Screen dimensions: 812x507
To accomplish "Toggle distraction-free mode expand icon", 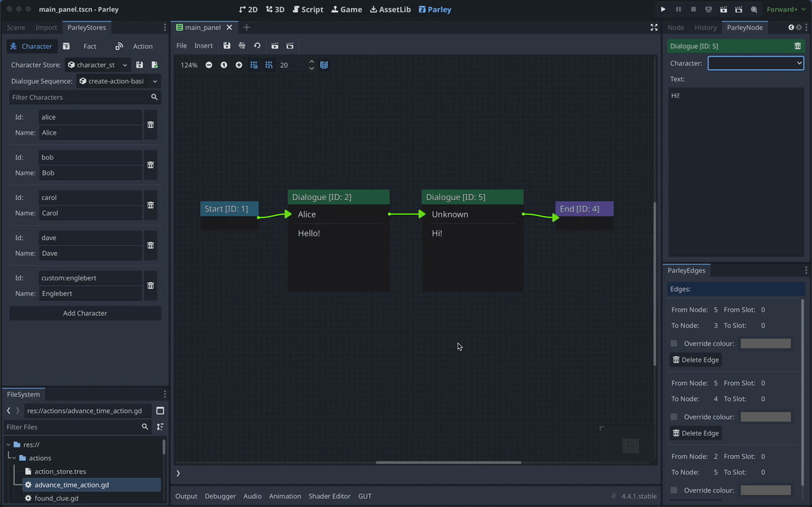I will coord(653,28).
